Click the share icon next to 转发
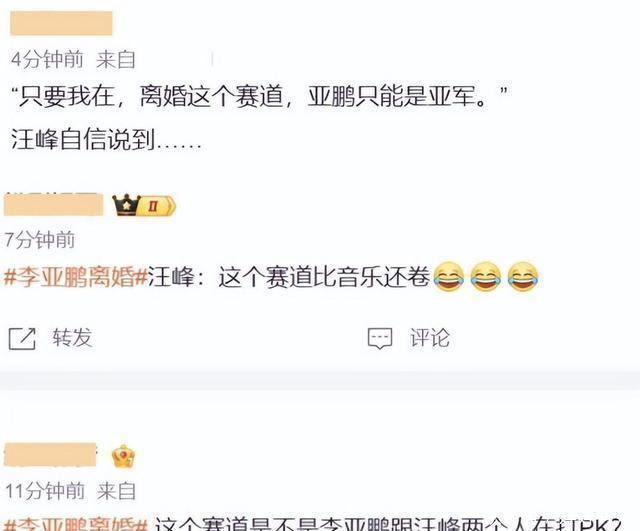Screen dimensions: 640x531 click(22, 338)
